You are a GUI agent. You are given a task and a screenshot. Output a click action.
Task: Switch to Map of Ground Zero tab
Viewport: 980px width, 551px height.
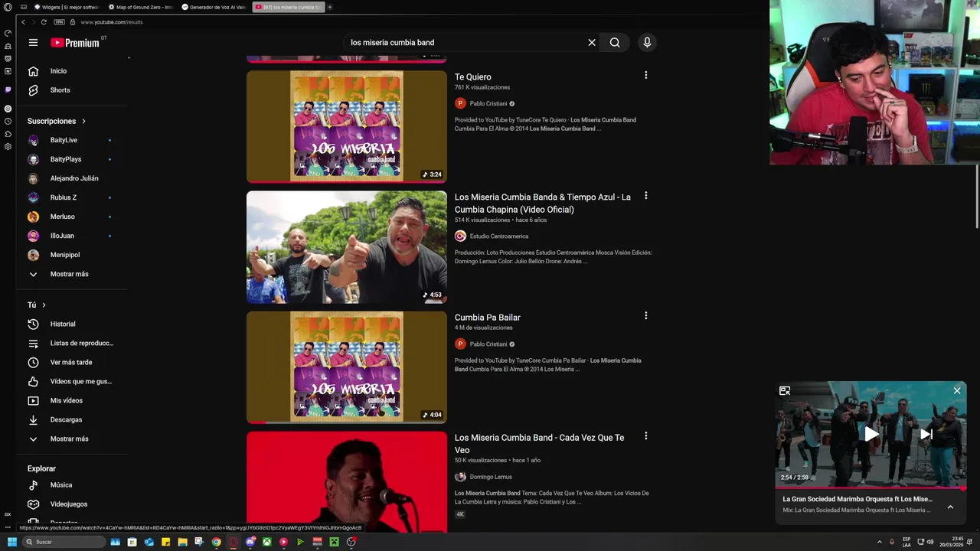point(140,7)
